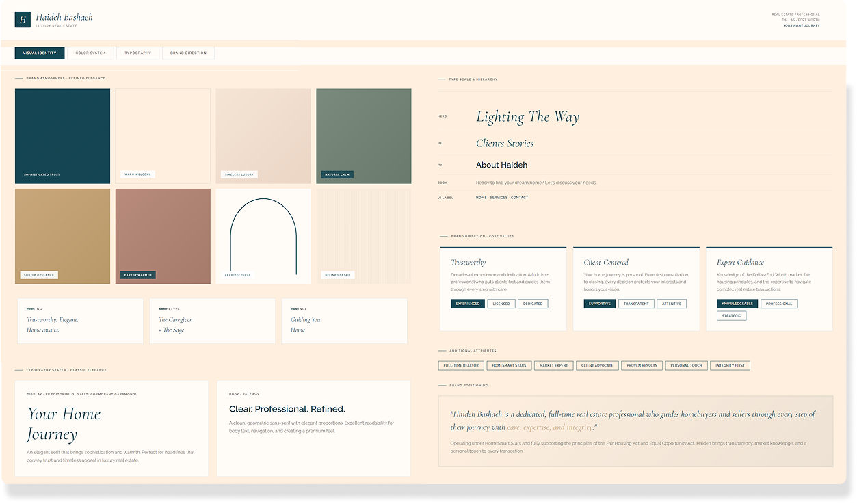Toggle the Supportive tag under Client-Centered

pyautogui.click(x=599, y=303)
